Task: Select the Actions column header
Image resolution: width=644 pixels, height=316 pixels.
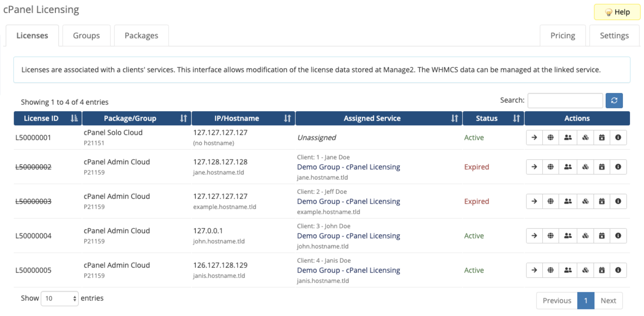Action: (x=577, y=119)
